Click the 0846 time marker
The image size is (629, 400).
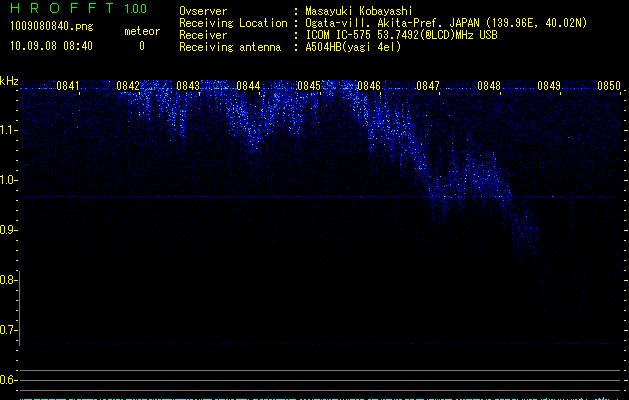point(369,86)
